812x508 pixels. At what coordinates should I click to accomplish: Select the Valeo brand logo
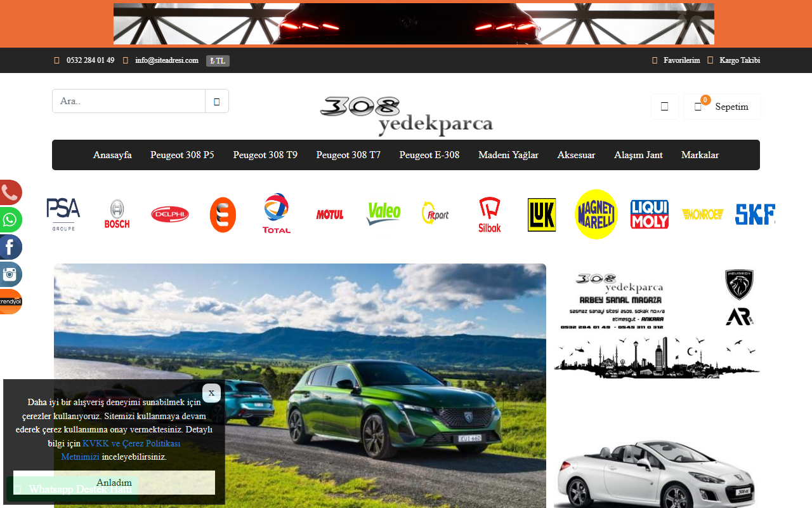(x=383, y=214)
